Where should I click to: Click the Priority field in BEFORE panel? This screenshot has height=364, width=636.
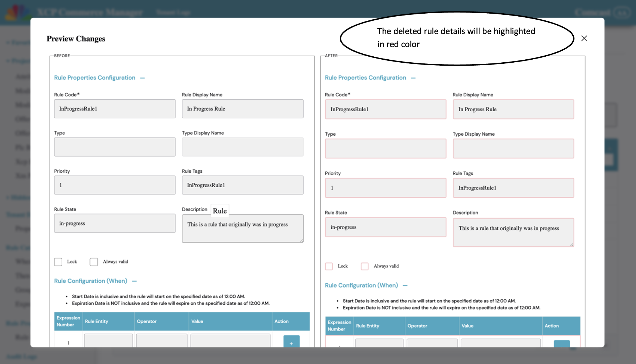pyautogui.click(x=115, y=185)
